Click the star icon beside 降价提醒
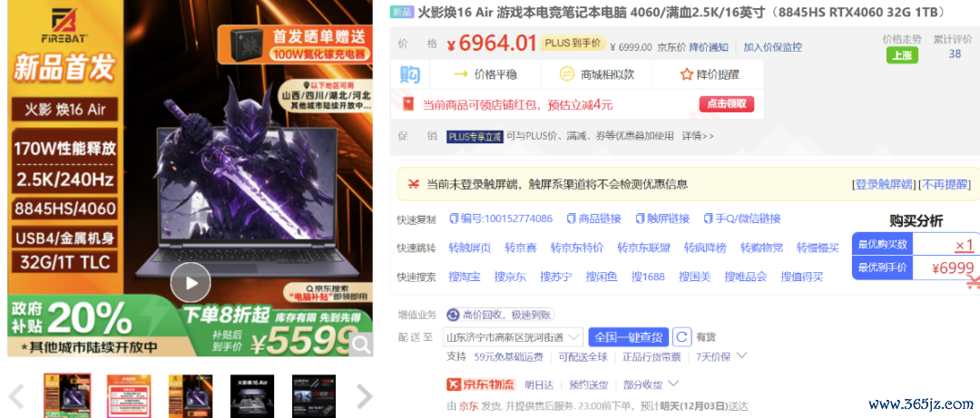Viewport: 980px width, 418px height. click(686, 74)
